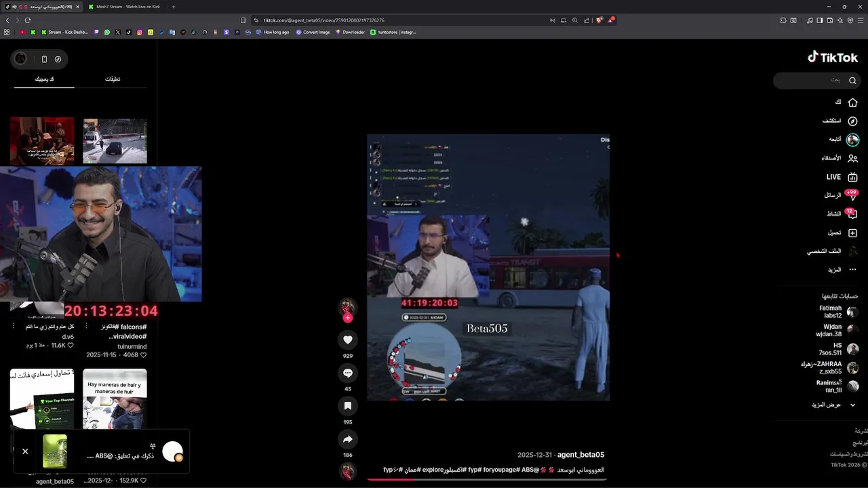Click the Brave Shields lion icon
Image resolution: width=868 pixels, height=488 pixels.
coord(599,20)
